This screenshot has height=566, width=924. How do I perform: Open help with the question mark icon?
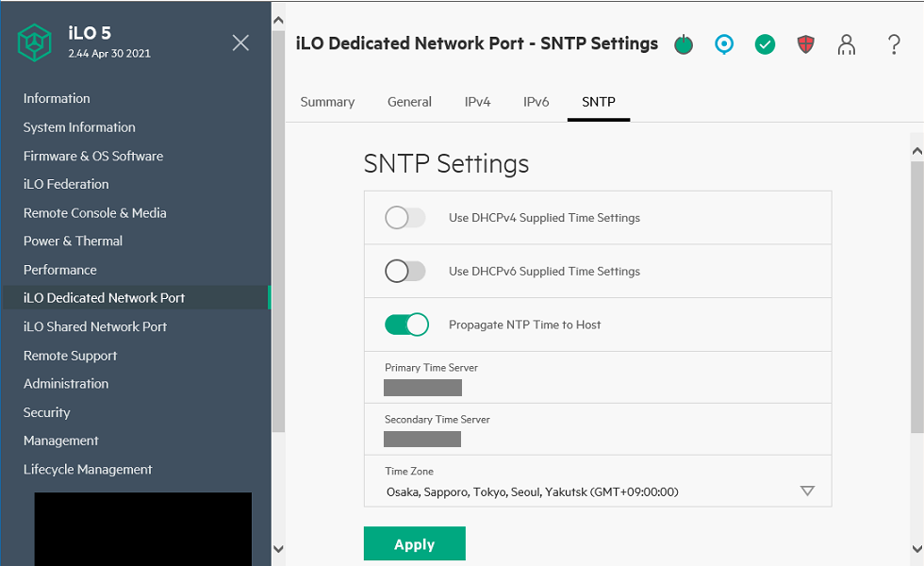point(894,44)
